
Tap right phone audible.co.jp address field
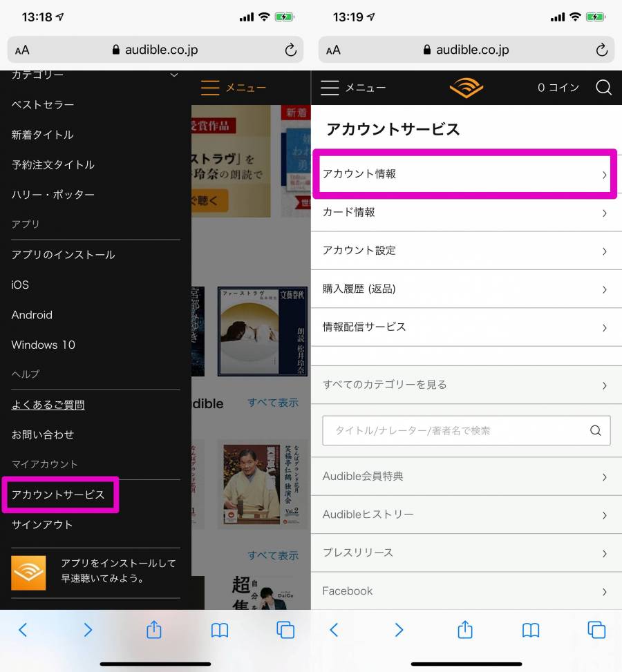coord(466,50)
